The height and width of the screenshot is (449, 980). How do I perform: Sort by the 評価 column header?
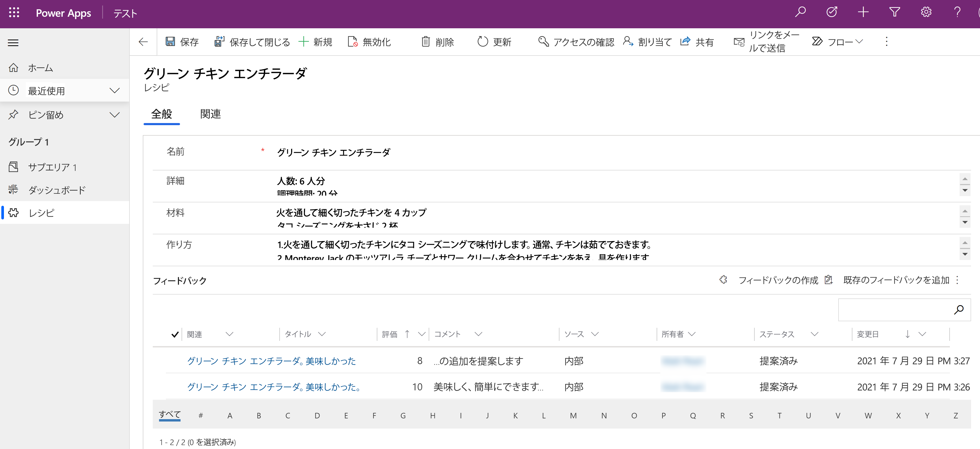point(390,334)
